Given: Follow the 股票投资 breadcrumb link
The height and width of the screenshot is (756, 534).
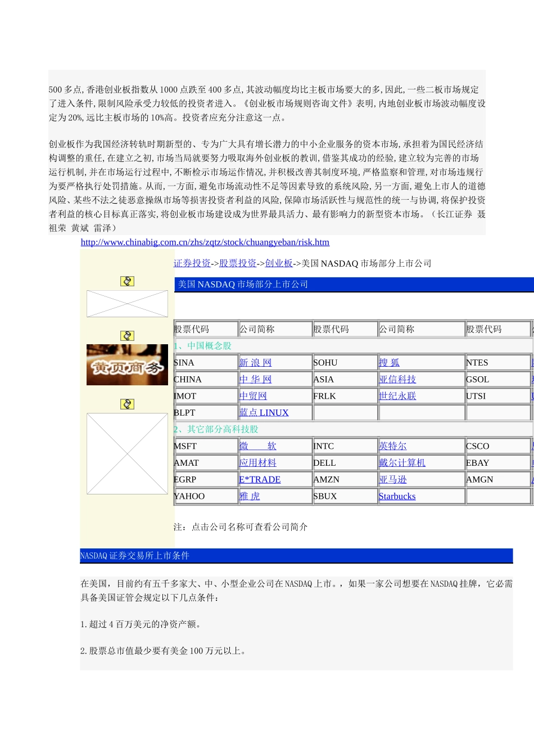Looking at the screenshot, I should [x=238, y=263].
